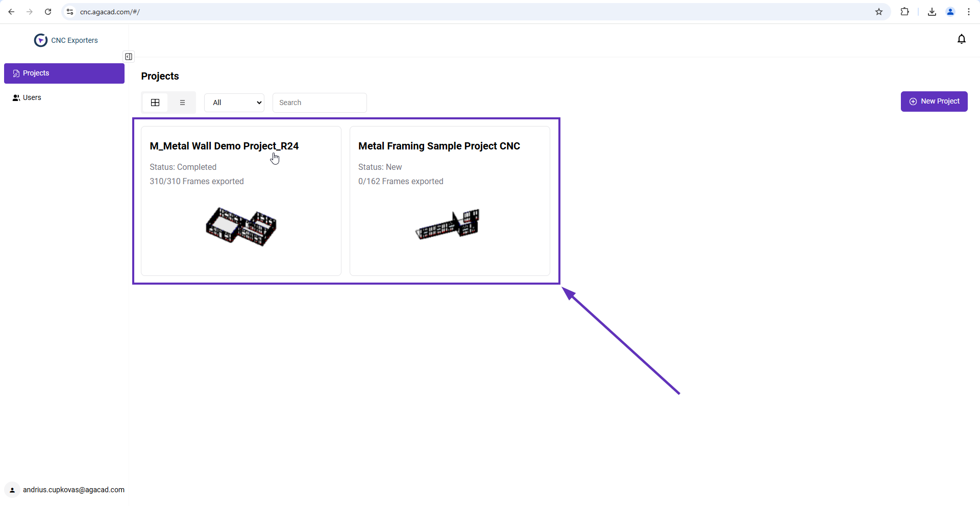Image resolution: width=980 pixels, height=506 pixels.
Task: Open the browser extensions icon
Action: point(904,12)
